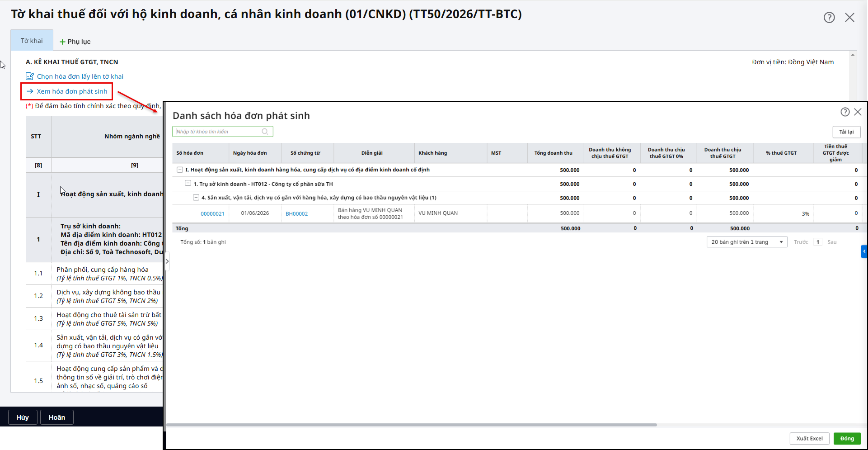Click the plus icon beside Phụ lục
Image resolution: width=868 pixels, height=450 pixels.
click(x=62, y=42)
